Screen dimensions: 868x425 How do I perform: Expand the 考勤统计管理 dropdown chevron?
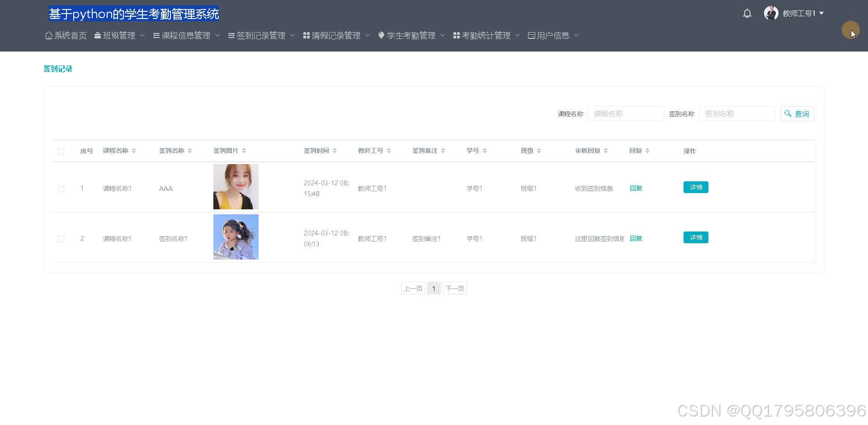point(518,35)
